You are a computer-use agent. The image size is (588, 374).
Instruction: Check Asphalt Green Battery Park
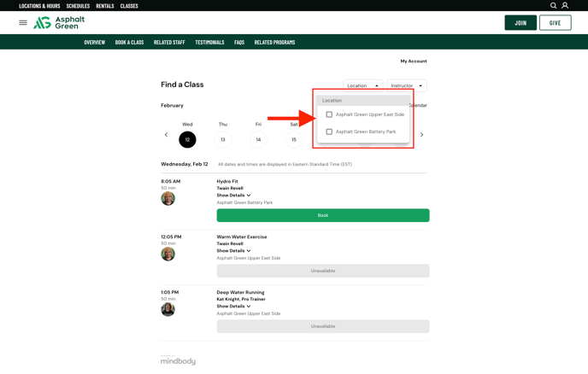pyautogui.click(x=329, y=131)
